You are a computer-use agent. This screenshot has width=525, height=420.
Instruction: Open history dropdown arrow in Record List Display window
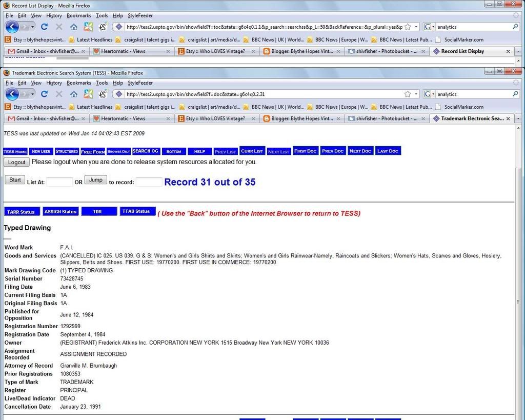pyautogui.click(x=32, y=27)
